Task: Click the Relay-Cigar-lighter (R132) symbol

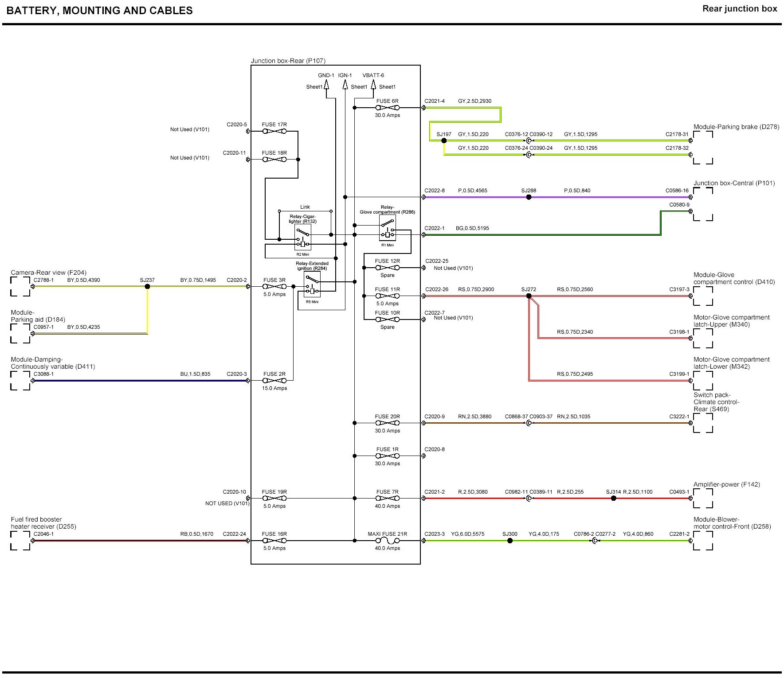Action: tap(303, 237)
